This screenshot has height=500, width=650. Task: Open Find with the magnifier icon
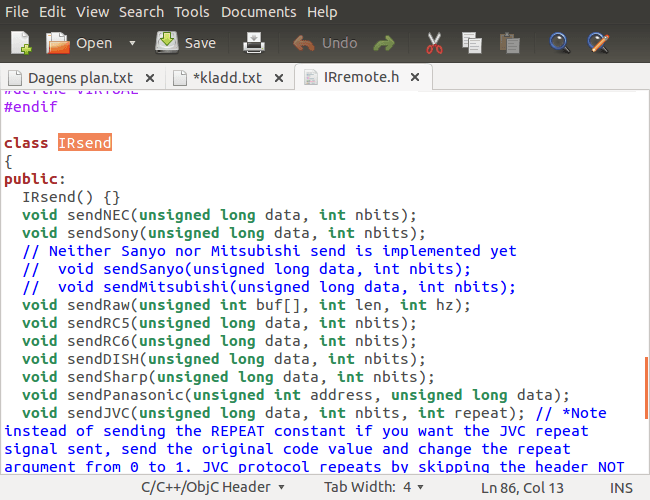(x=560, y=43)
